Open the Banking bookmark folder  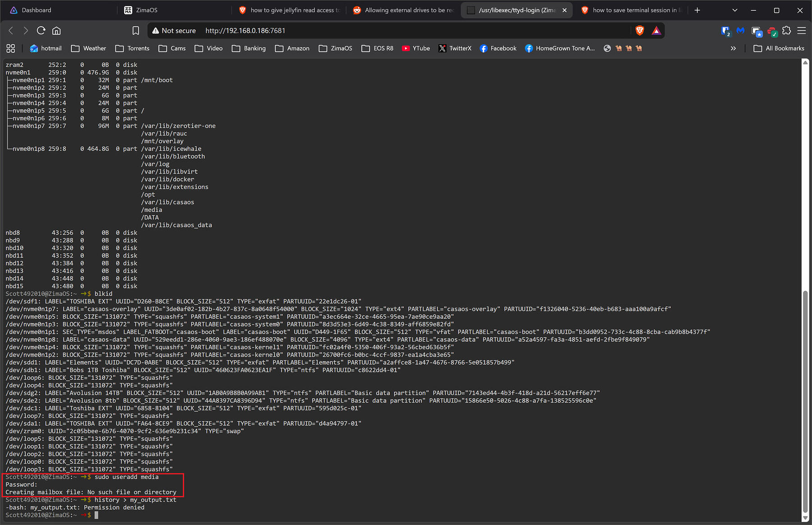click(x=249, y=48)
